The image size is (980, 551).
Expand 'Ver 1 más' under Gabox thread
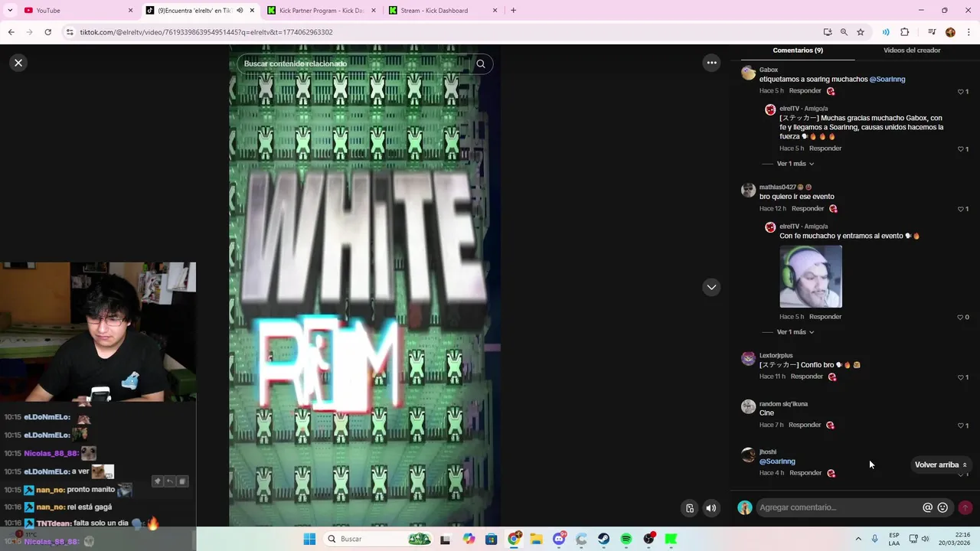tap(795, 164)
